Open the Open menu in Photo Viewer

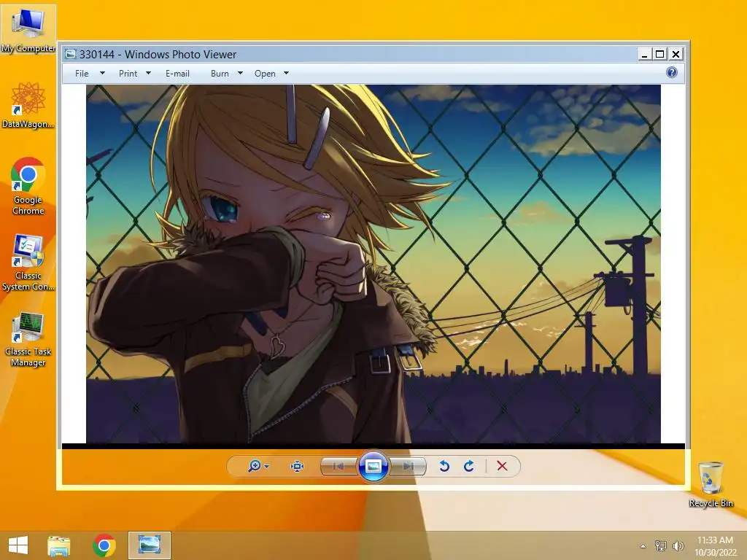(265, 74)
